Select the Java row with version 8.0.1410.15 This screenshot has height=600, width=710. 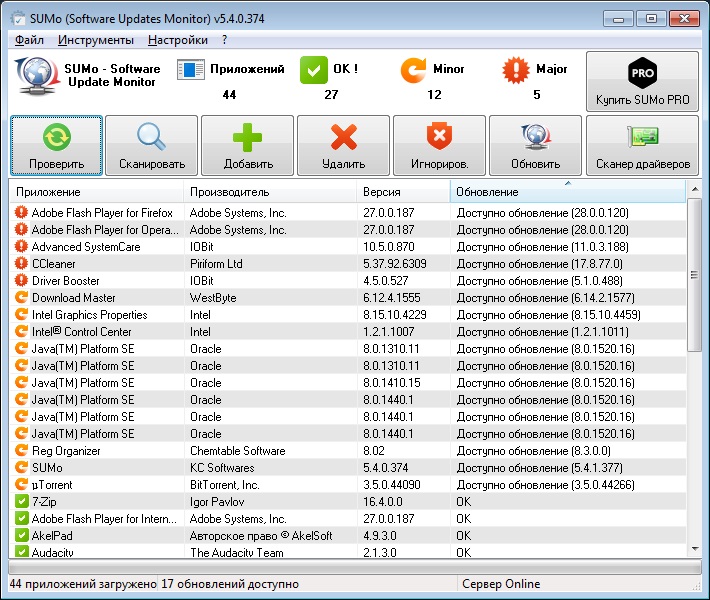click(x=348, y=383)
